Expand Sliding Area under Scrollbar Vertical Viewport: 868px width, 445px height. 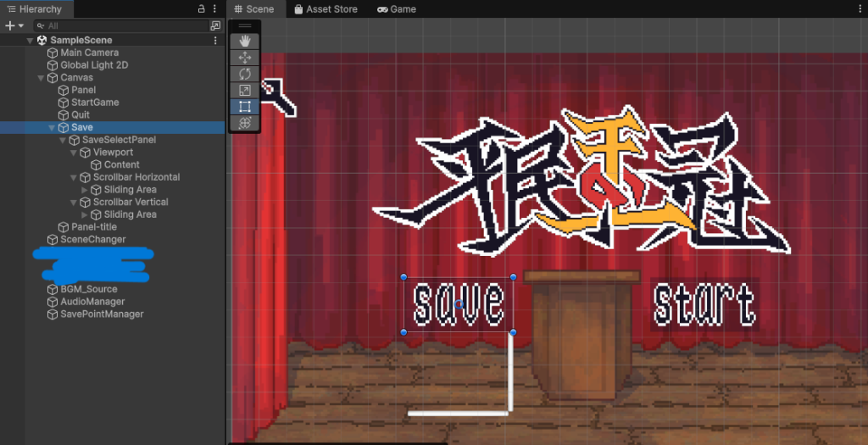tap(85, 214)
